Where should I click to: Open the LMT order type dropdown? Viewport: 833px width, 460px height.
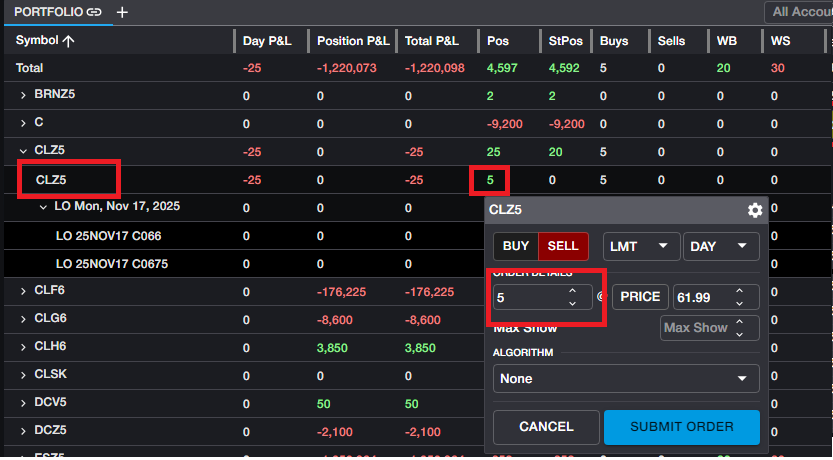[640, 246]
